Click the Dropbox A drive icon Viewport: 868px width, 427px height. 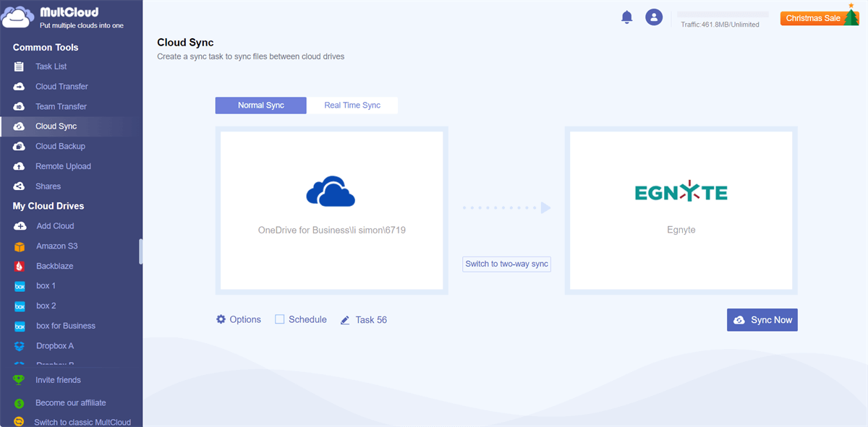pyautogui.click(x=20, y=346)
